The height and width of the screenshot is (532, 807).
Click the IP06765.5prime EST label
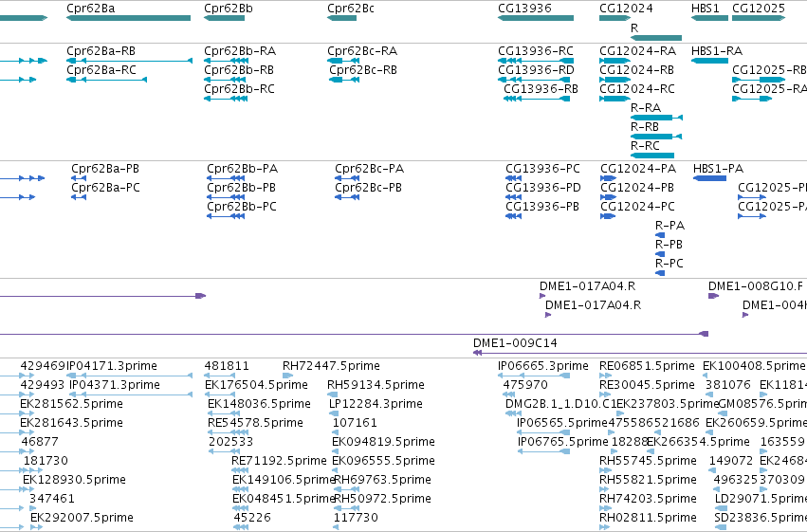(562, 442)
